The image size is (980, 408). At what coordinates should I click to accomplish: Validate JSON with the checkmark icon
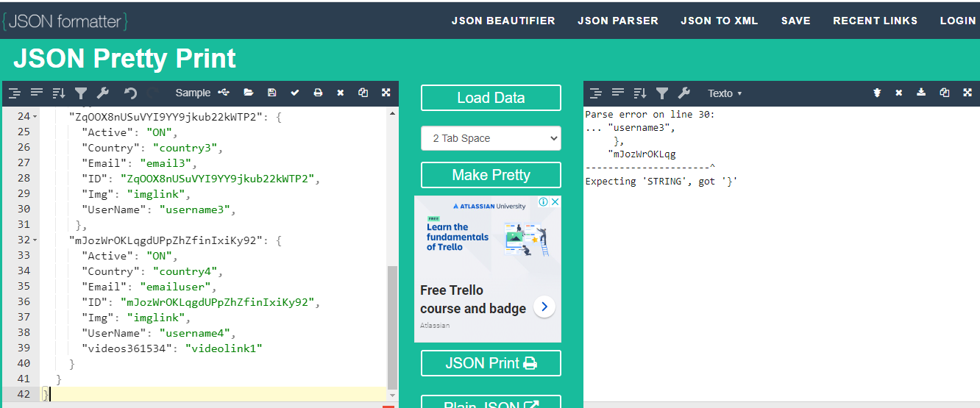click(295, 93)
